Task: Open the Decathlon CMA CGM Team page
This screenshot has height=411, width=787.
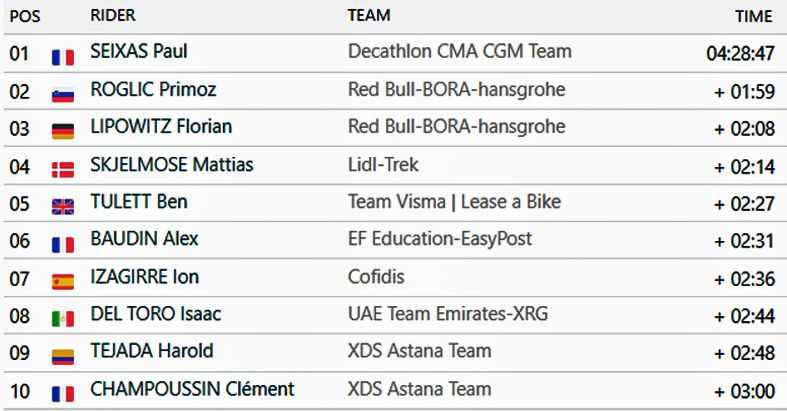Action: point(459,51)
